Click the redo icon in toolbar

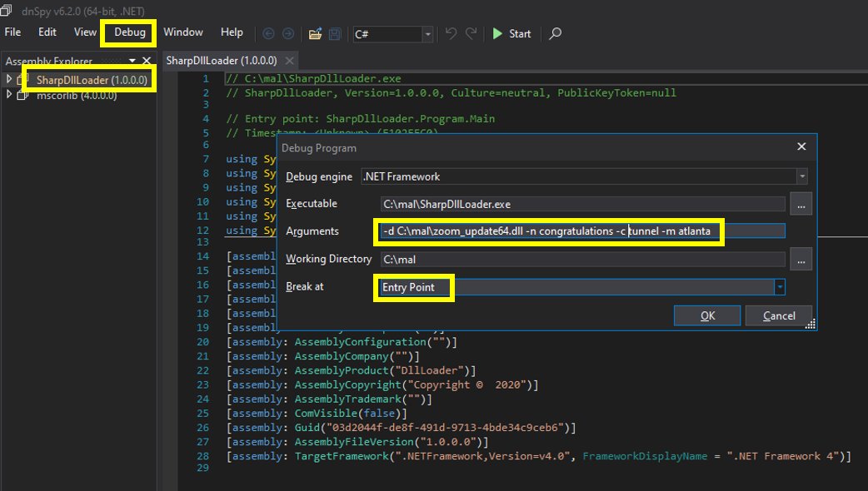471,34
